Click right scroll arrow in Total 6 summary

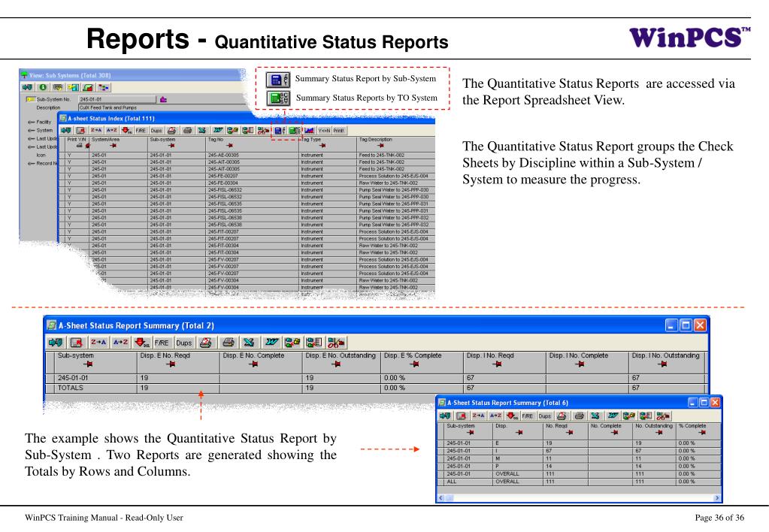pyautogui.click(x=717, y=497)
